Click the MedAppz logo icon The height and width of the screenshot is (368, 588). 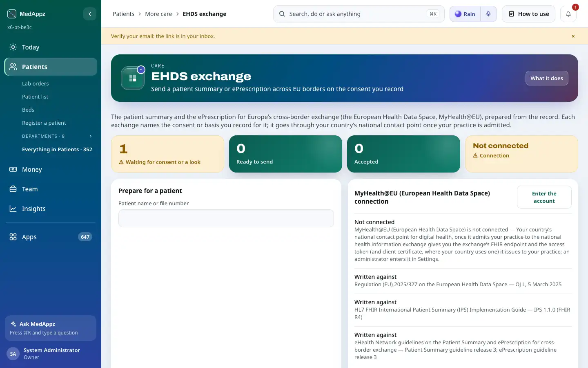pos(12,14)
